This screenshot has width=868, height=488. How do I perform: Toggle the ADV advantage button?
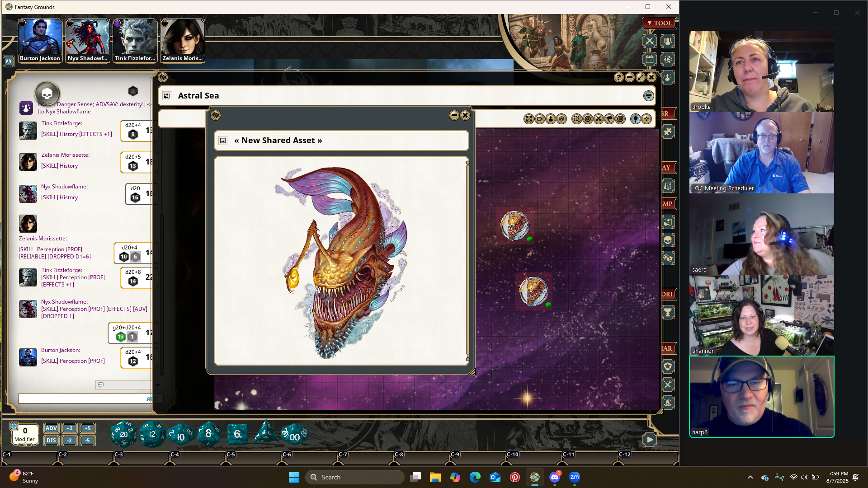(52, 428)
